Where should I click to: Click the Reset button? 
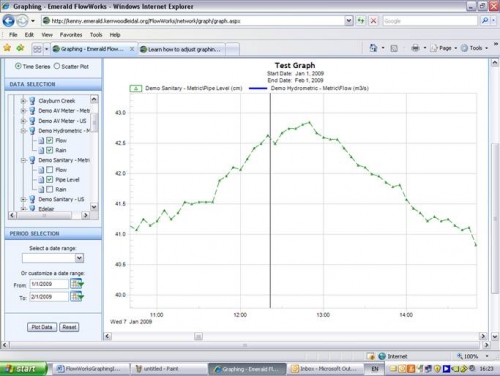pos(69,327)
